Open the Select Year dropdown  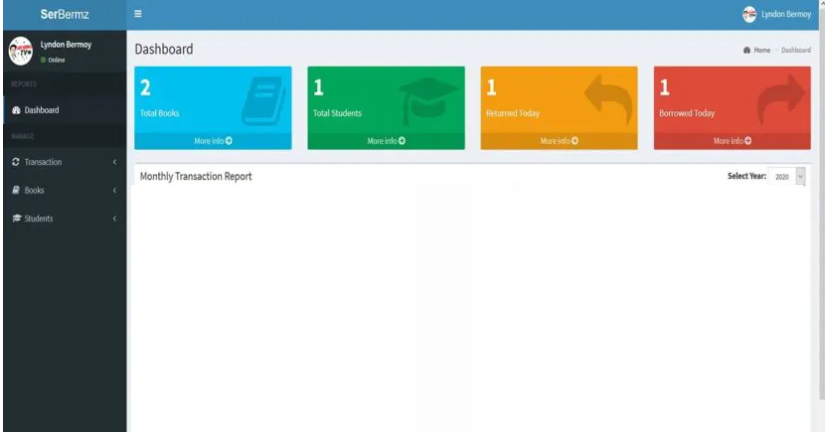[x=787, y=177]
